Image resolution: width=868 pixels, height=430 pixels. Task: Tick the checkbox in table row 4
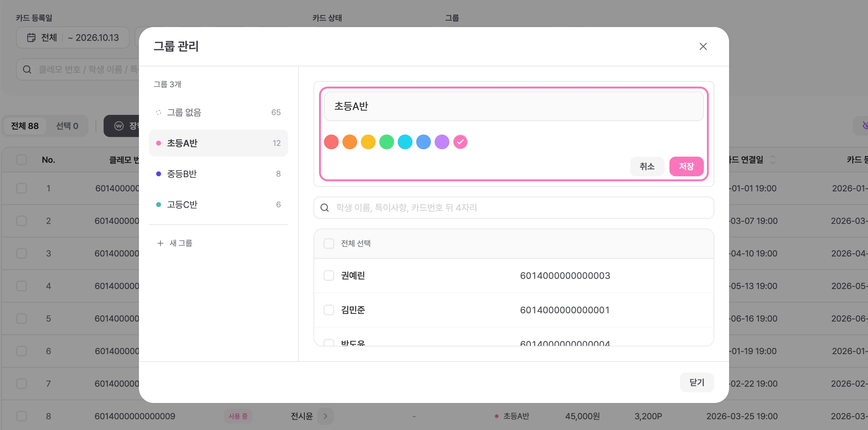(22, 286)
